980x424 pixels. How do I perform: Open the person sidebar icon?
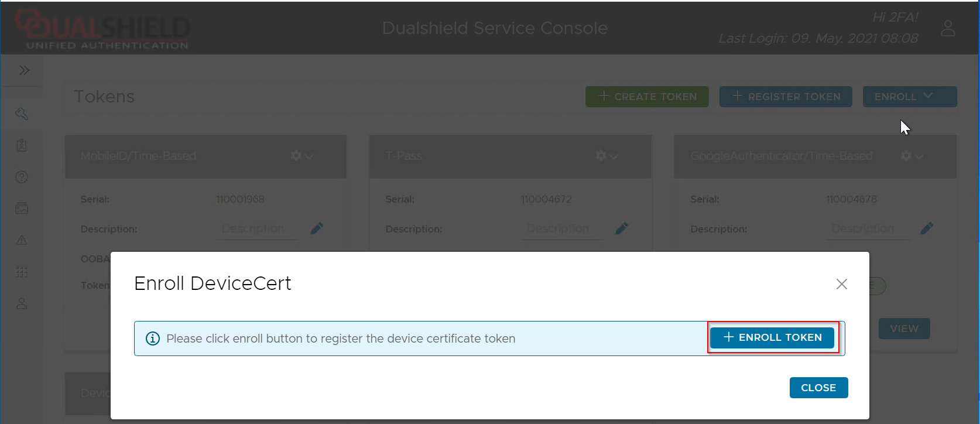tap(22, 303)
